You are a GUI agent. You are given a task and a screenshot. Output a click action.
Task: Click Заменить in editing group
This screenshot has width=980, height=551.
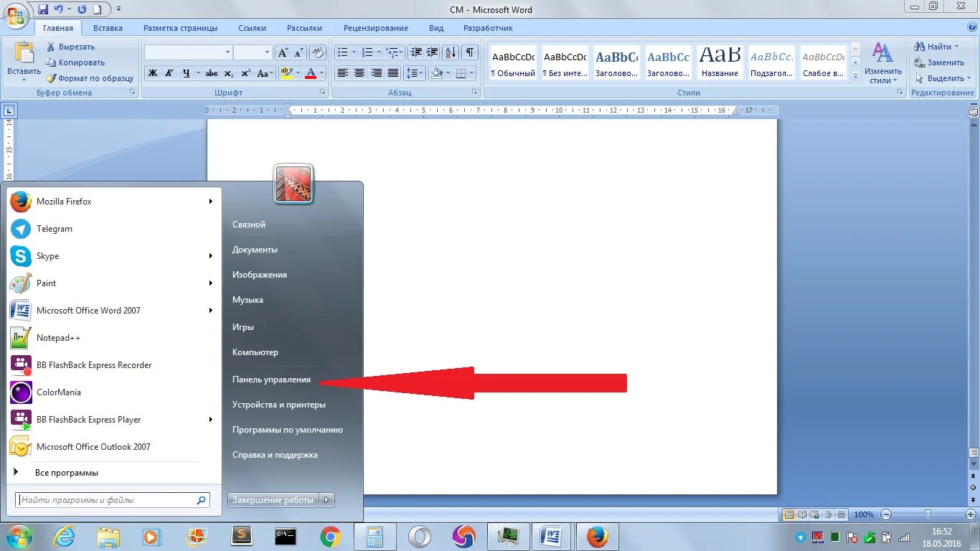tap(938, 62)
